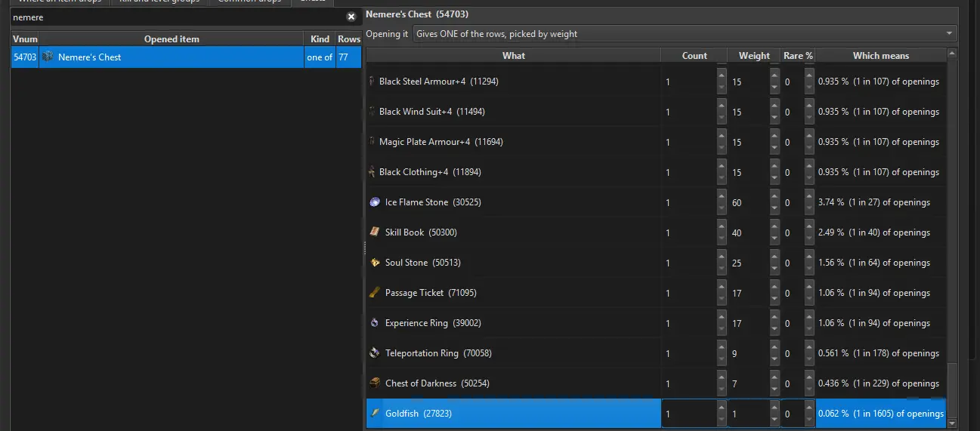Increase Weight for Black Clothing+4
This screenshot has width=980, height=431.
tap(774, 166)
